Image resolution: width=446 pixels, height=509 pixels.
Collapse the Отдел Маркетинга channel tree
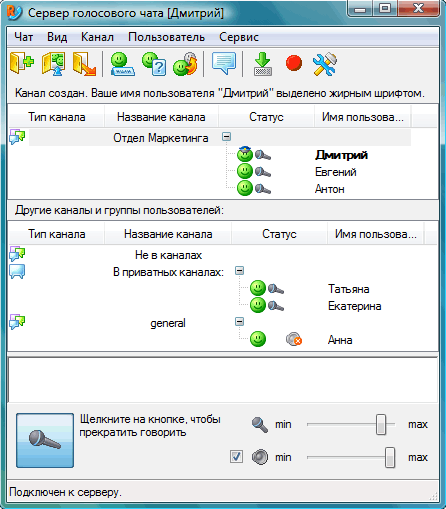tap(226, 136)
